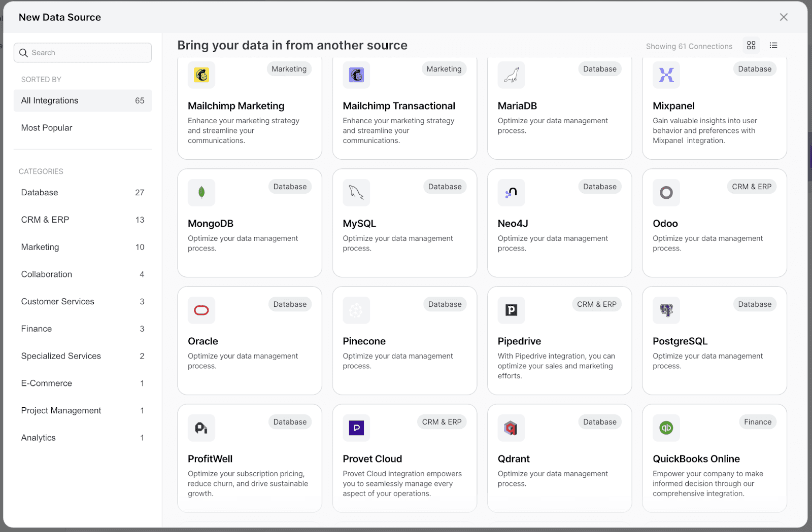Switch to All Integrations view
The image size is (812, 532).
pyautogui.click(x=49, y=100)
